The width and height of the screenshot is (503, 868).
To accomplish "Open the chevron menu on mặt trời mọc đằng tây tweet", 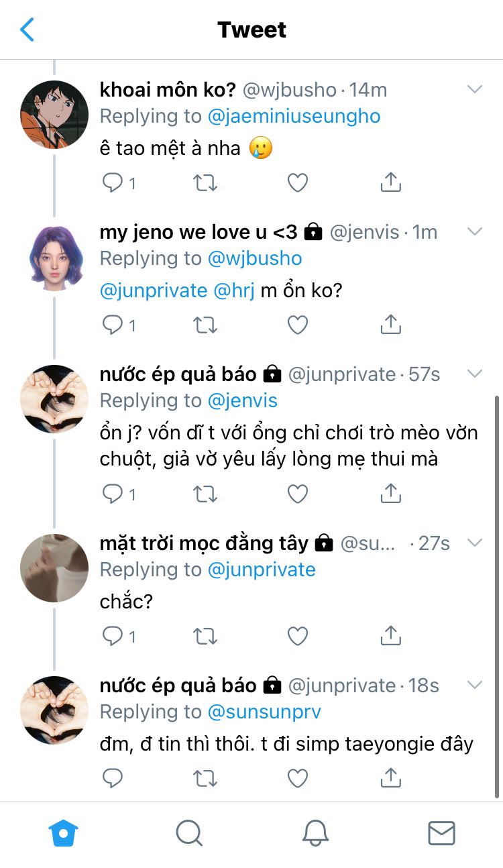I will (474, 543).
